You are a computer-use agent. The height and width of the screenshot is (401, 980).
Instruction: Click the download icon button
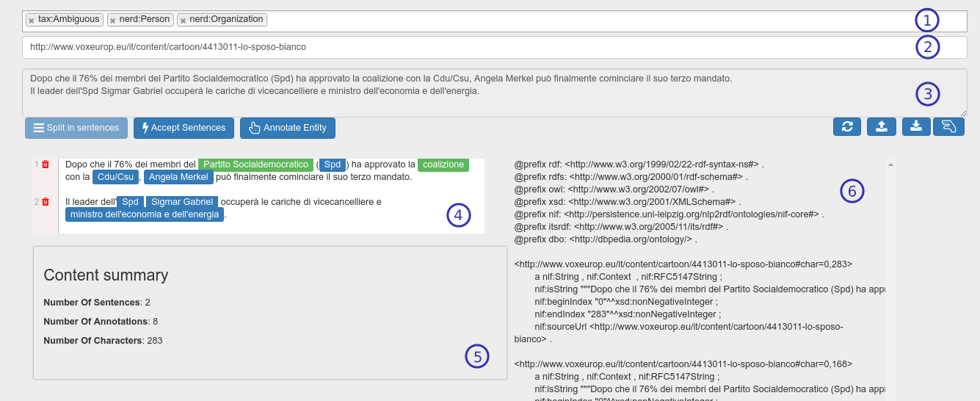click(x=915, y=127)
